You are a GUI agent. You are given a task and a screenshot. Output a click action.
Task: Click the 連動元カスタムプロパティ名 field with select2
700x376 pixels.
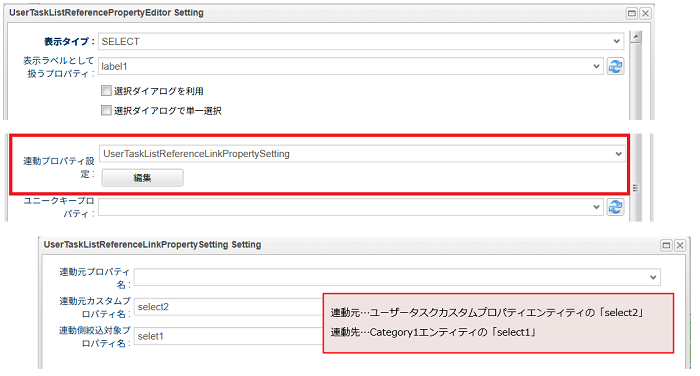pos(229,307)
